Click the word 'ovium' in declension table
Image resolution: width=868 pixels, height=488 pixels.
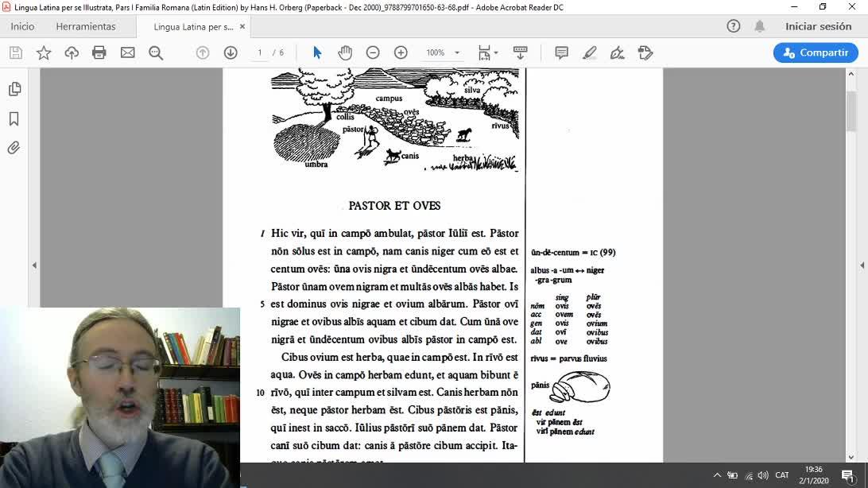click(x=597, y=323)
